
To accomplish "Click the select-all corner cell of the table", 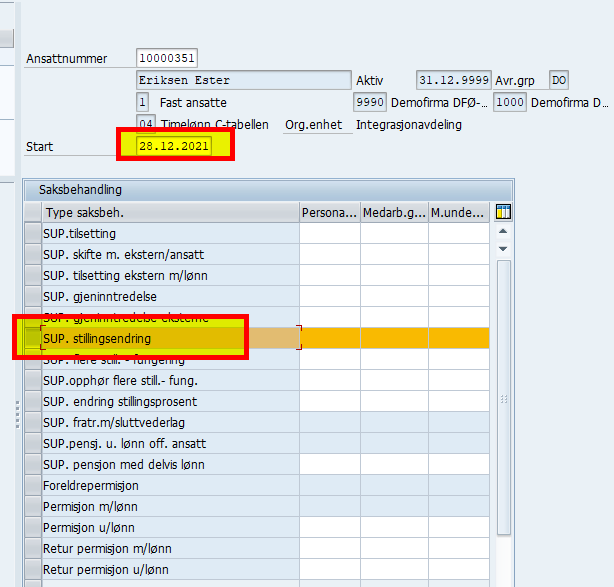I will tap(33, 213).
